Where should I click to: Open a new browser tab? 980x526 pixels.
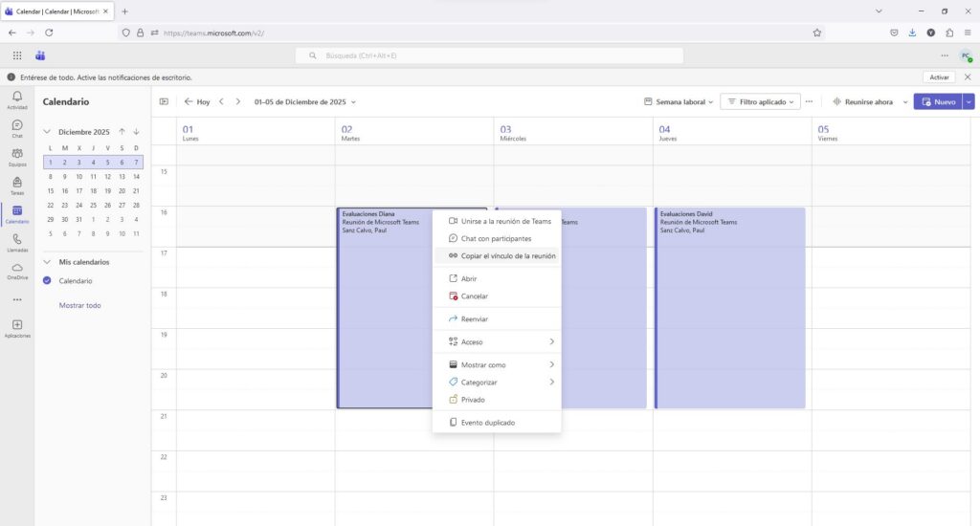pos(124,11)
